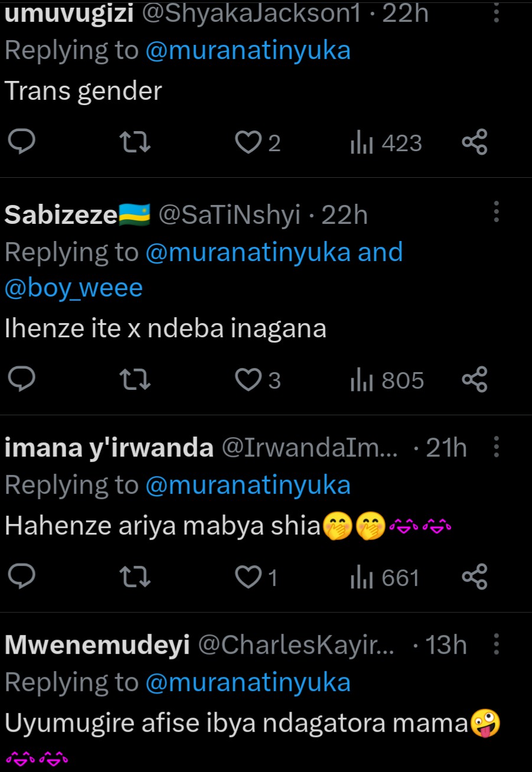Viewport: 532px width, 772px height.
Task: Open Mwenemudeyi's profile name
Action: pyautogui.click(x=97, y=645)
